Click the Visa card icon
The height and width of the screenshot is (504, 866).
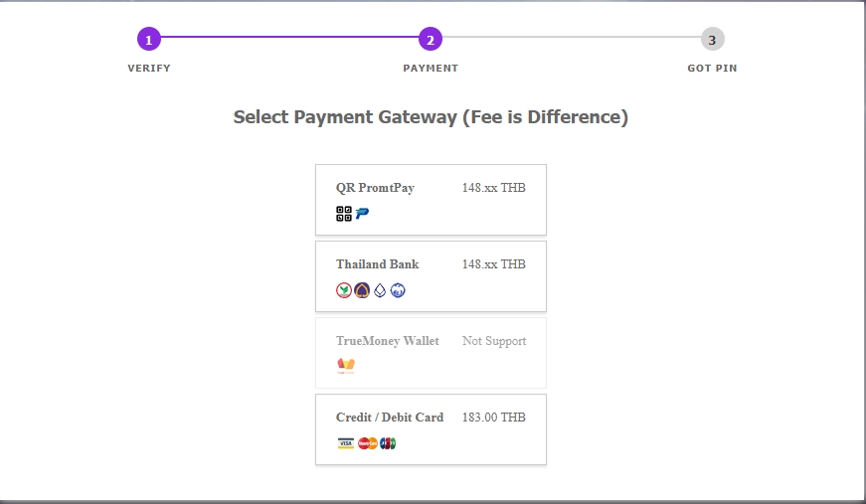tap(346, 443)
